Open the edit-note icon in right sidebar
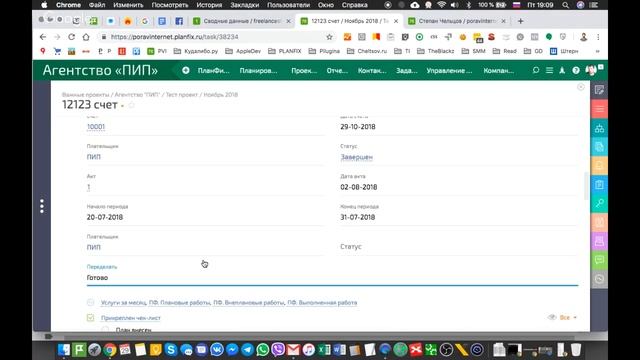Image resolution: width=640 pixels, height=360 pixels. tap(599, 90)
